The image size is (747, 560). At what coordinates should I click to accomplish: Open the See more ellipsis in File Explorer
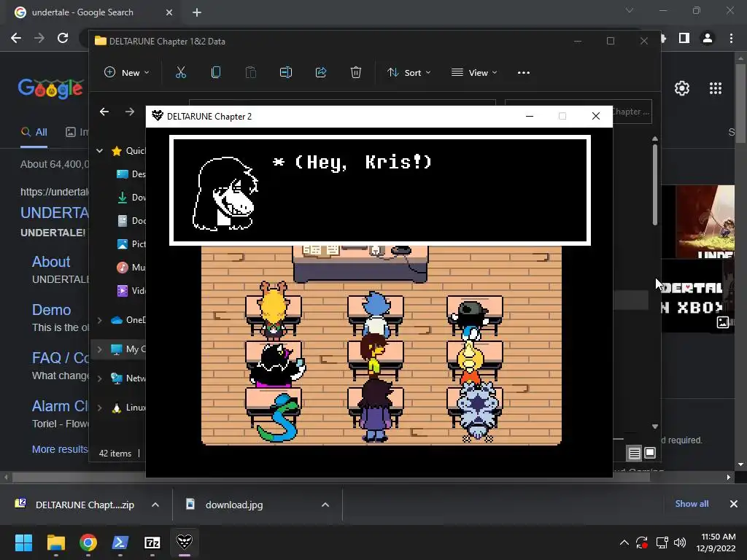pos(524,72)
